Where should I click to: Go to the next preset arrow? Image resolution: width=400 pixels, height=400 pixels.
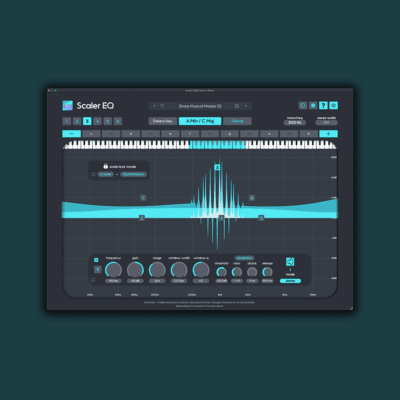(x=246, y=106)
